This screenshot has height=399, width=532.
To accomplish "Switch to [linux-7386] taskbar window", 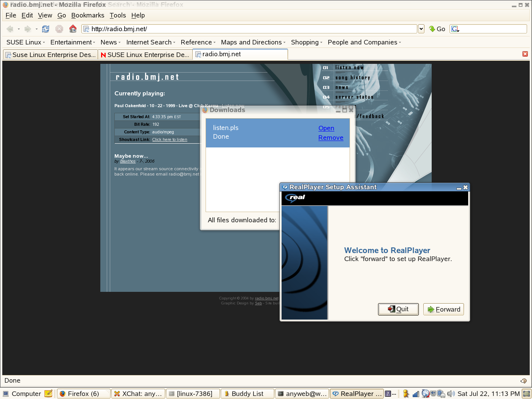I will [193, 394].
